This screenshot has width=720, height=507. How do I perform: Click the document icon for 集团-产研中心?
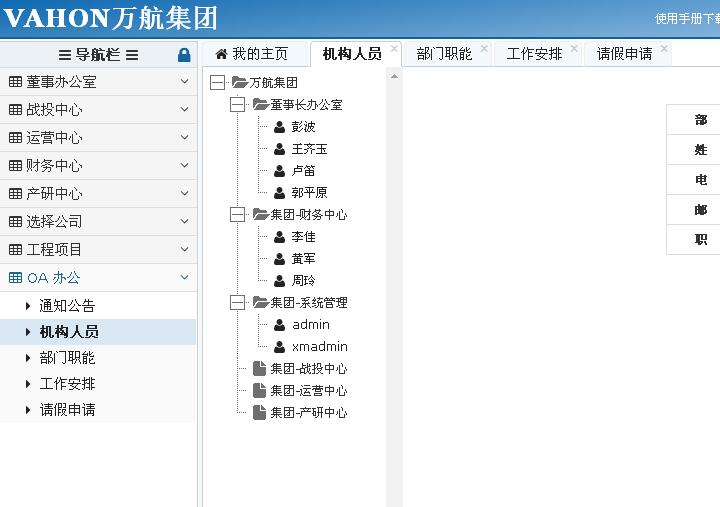click(x=260, y=413)
